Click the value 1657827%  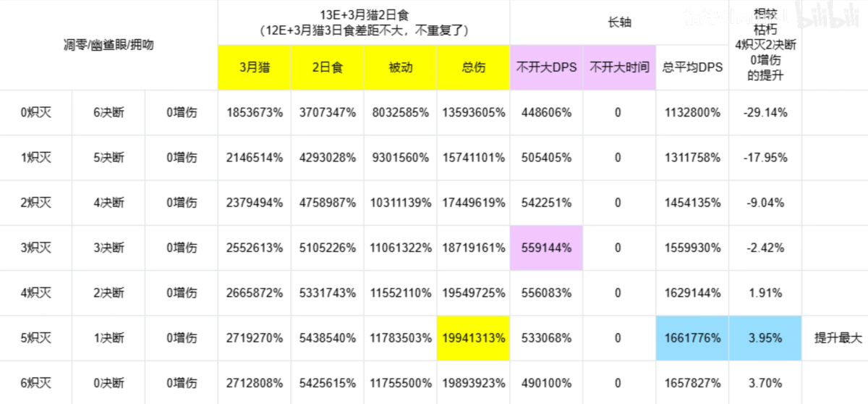click(693, 382)
